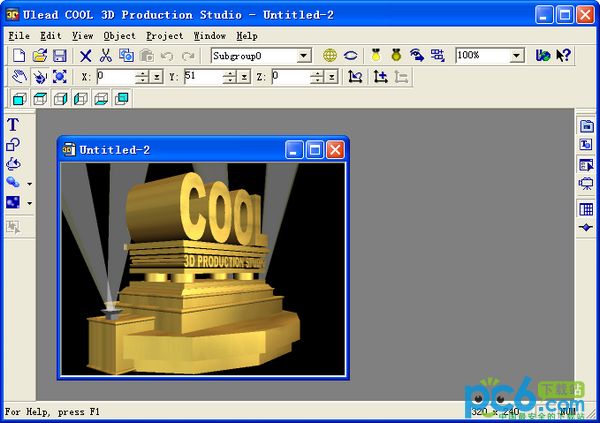Open the Subgroup0 object dropdown
Viewport: 600px width, 423px height.
coord(304,56)
